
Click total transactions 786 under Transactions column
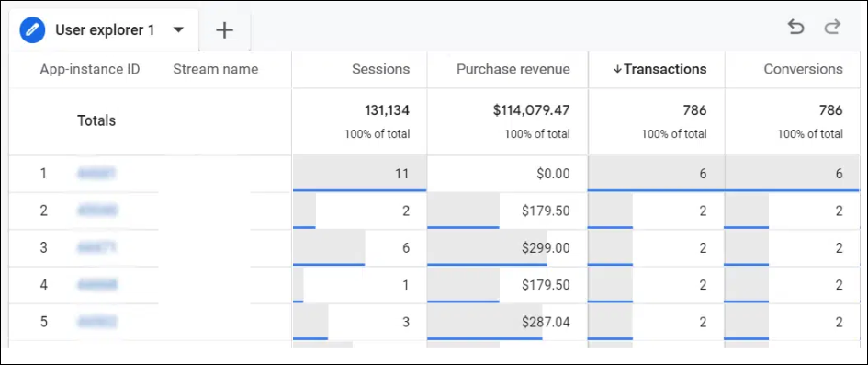click(x=694, y=110)
